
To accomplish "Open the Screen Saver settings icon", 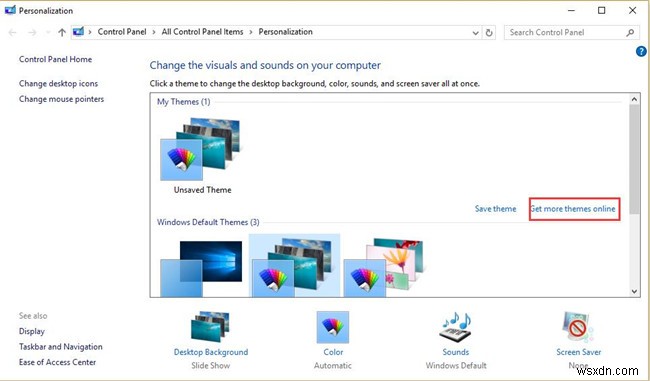I will pyautogui.click(x=578, y=327).
